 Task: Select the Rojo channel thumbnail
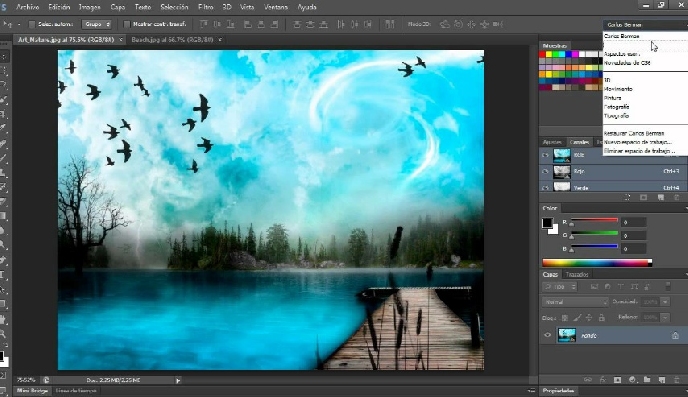click(562, 172)
